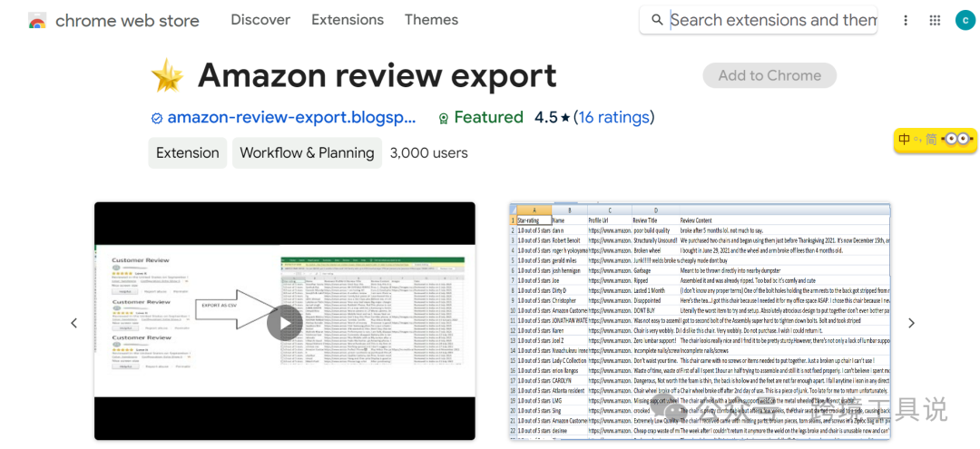
Task: Click the verified publisher badge icon
Action: (157, 118)
